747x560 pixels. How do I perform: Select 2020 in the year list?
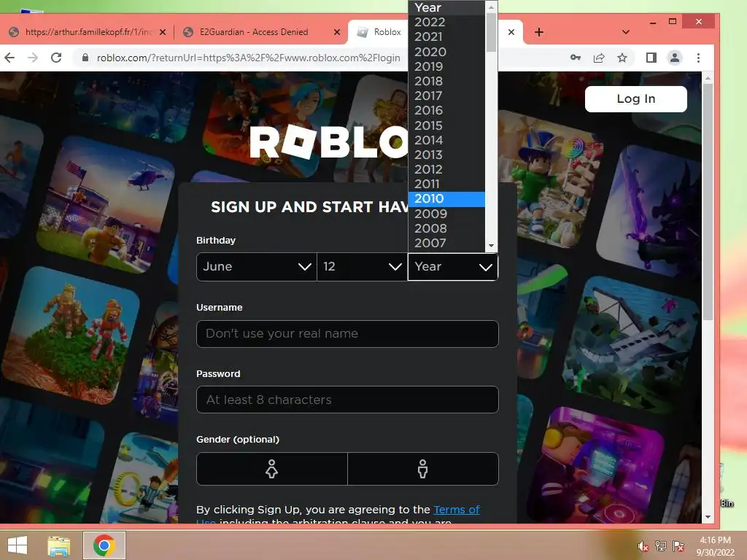click(446, 52)
